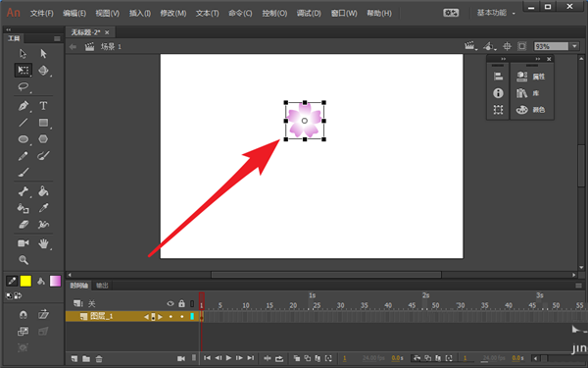Viewport: 588px width, 368px height.
Task: Click the Rotate and Skew option icon
Action: click(x=43, y=314)
